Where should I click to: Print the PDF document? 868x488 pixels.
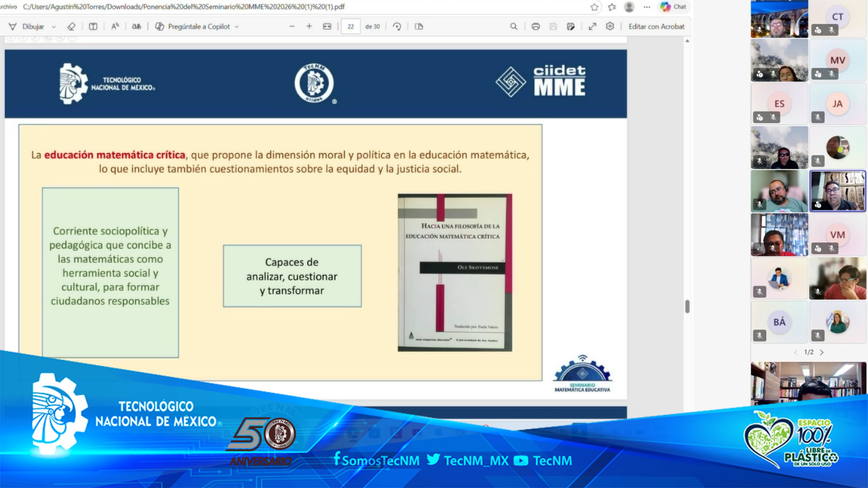point(535,27)
